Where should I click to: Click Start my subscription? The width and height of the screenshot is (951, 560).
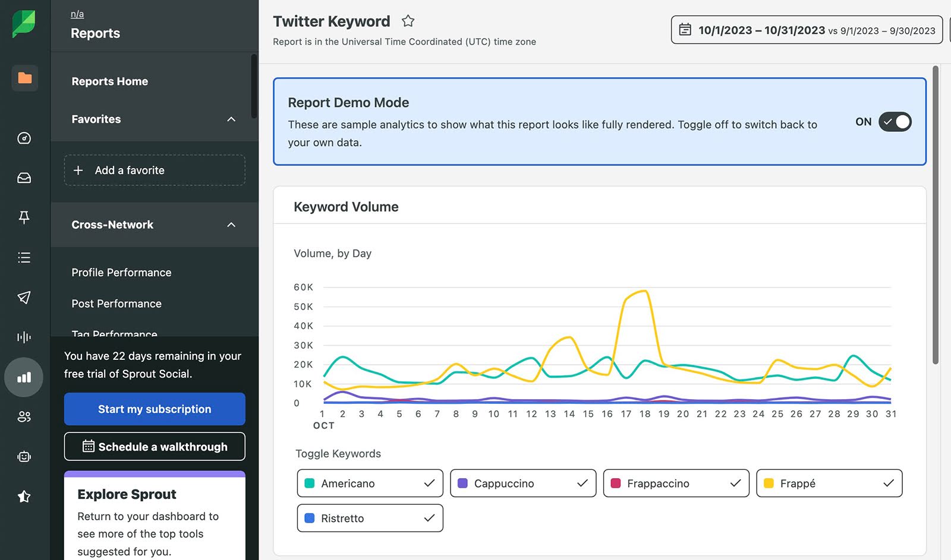click(154, 409)
